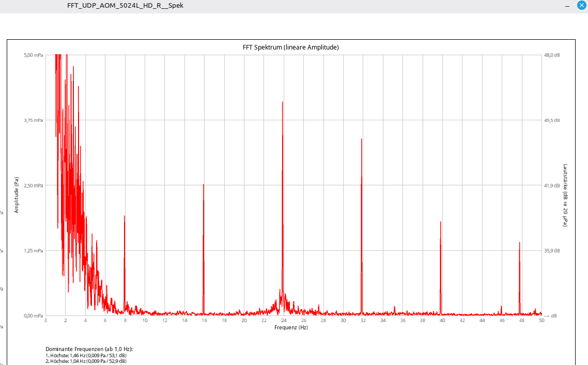The width and height of the screenshot is (588, 365).
Task: Click the frequency axis tick '8'
Action: (125, 321)
